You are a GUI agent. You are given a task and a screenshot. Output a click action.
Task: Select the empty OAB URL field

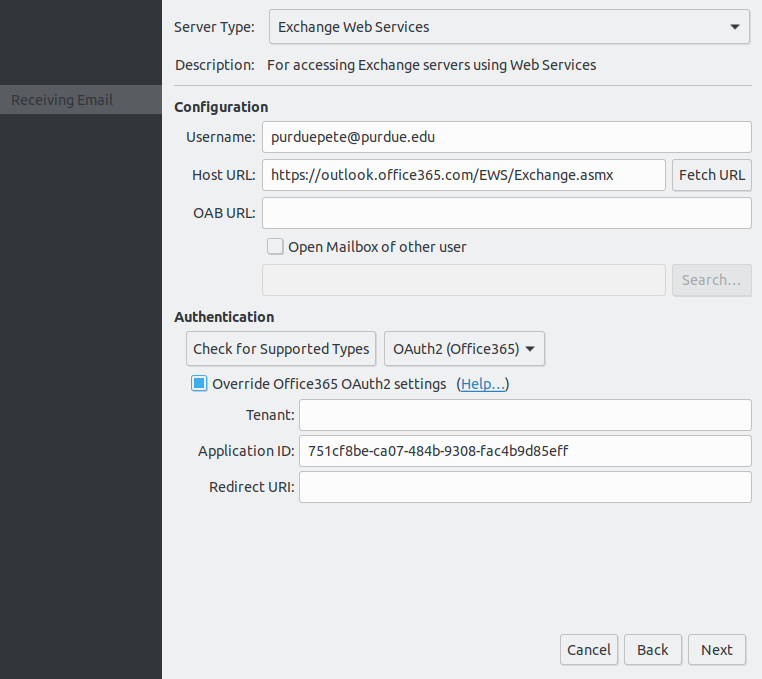(506, 213)
